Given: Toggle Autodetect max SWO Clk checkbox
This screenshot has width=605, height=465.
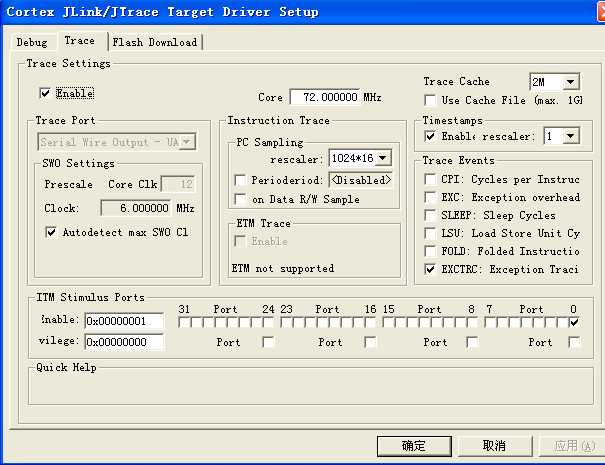Looking at the screenshot, I should coord(51,232).
